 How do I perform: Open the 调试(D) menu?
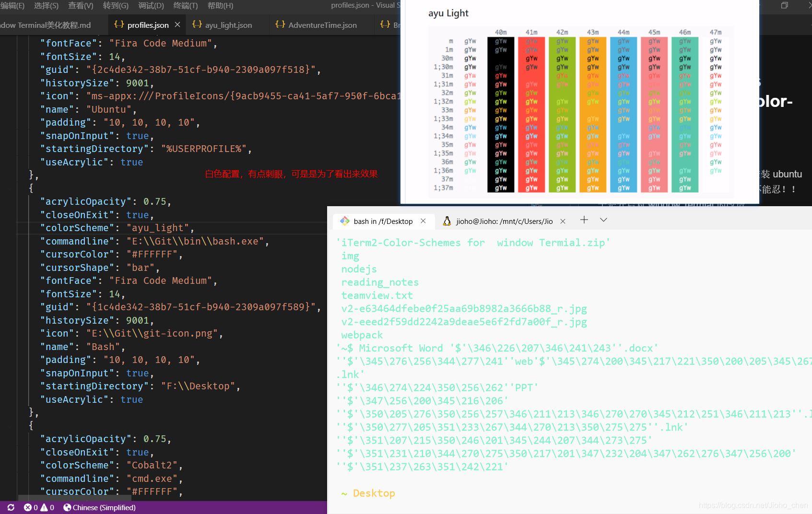(x=151, y=5)
